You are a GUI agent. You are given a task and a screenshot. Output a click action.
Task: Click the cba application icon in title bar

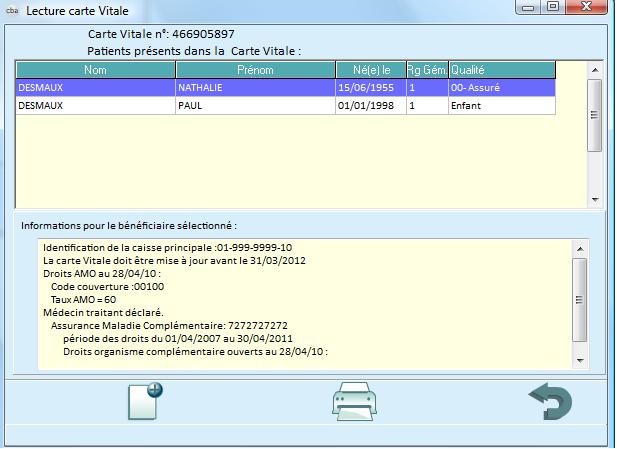click(x=12, y=11)
